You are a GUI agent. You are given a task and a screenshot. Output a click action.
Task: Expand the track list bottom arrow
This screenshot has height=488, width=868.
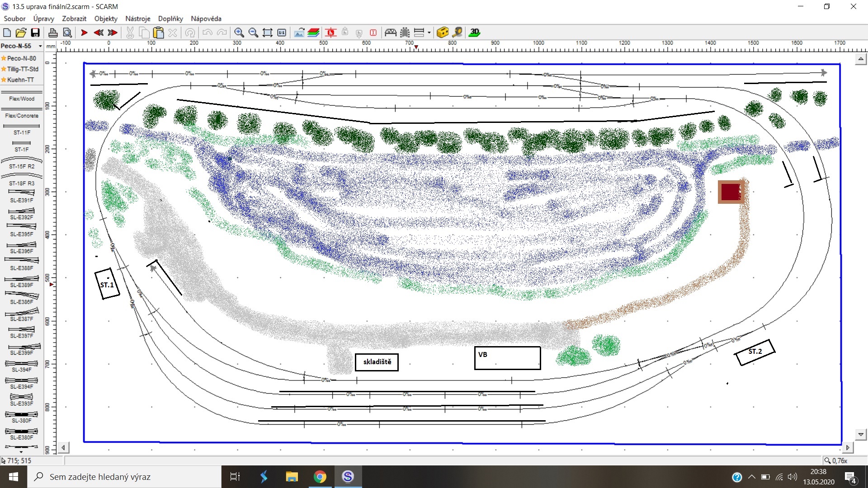(21, 451)
